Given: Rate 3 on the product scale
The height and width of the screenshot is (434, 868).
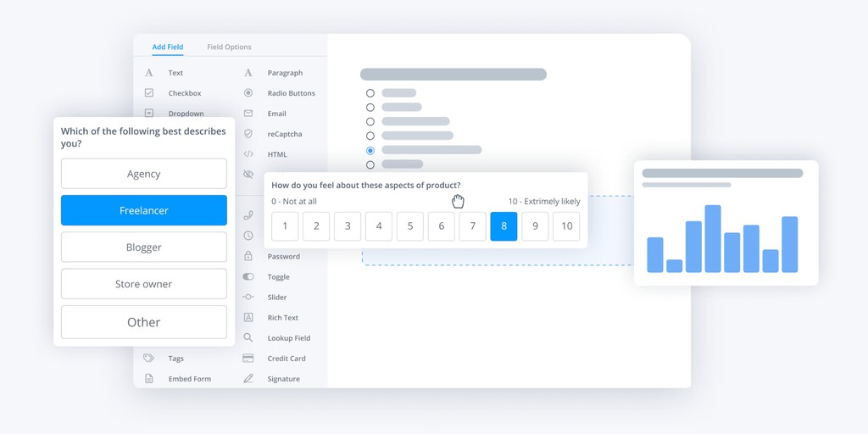Looking at the screenshot, I should [x=348, y=226].
